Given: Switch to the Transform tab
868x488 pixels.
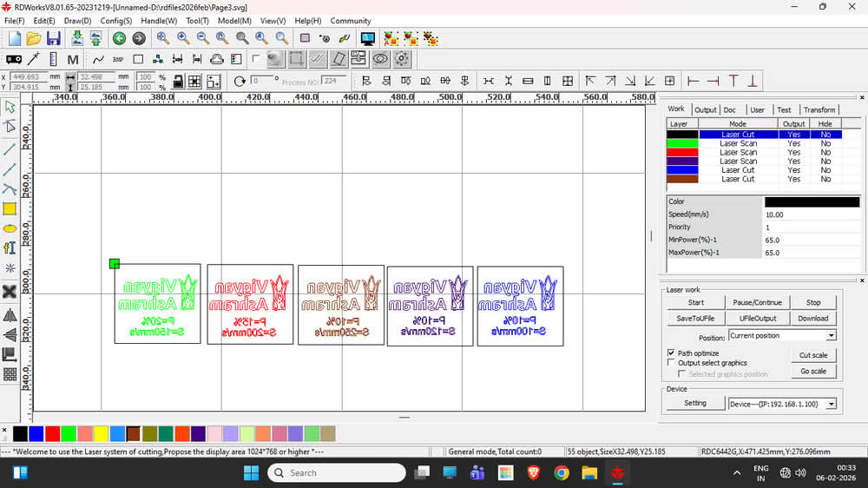Looking at the screenshot, I should 819,109.
